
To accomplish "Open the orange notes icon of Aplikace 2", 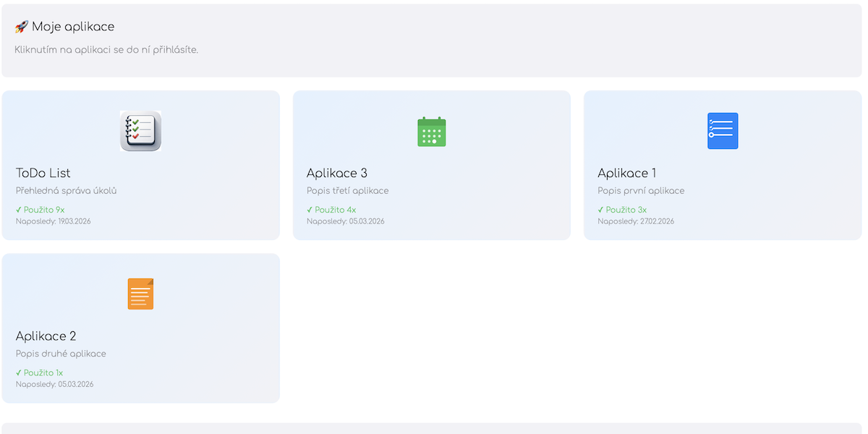I will click(140, 294).
